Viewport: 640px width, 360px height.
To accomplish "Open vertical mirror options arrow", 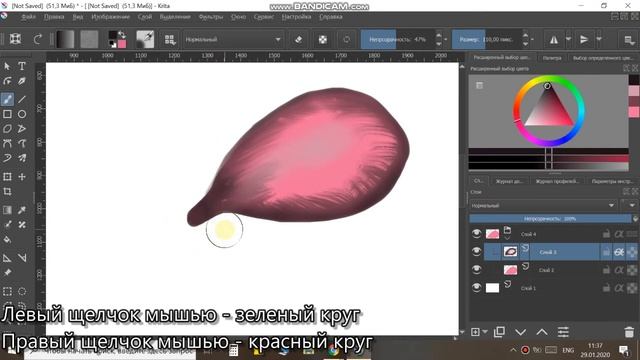I will (599, 39).
